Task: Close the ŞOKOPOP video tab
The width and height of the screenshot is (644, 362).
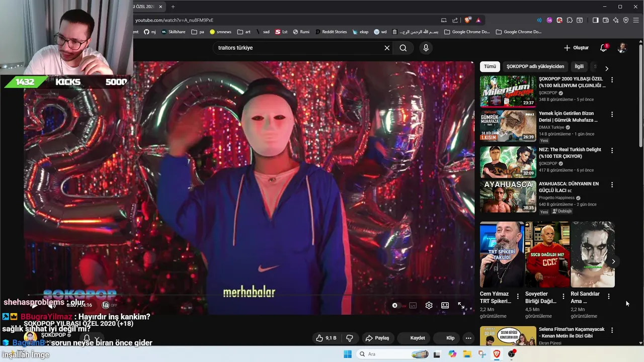Action: click(x=160, y=7)
